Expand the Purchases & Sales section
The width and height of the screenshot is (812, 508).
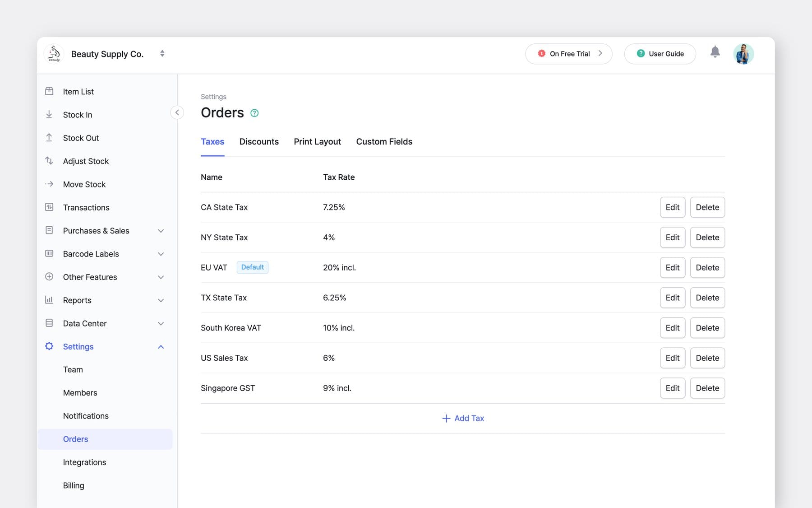pyautogui.click(x=161, y=231)
